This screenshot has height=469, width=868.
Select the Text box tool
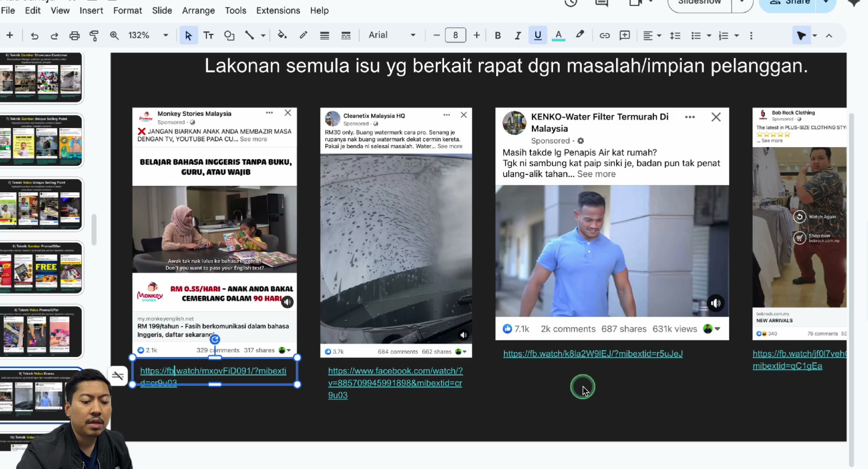pos(209,36)
